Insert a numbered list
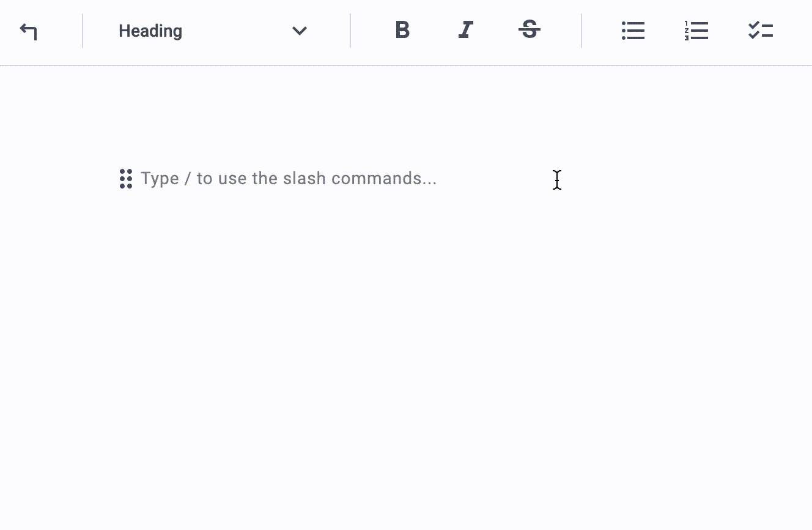The width and height of the screenshot is (812, 530). pyautogui.click(x=697, y=31)
